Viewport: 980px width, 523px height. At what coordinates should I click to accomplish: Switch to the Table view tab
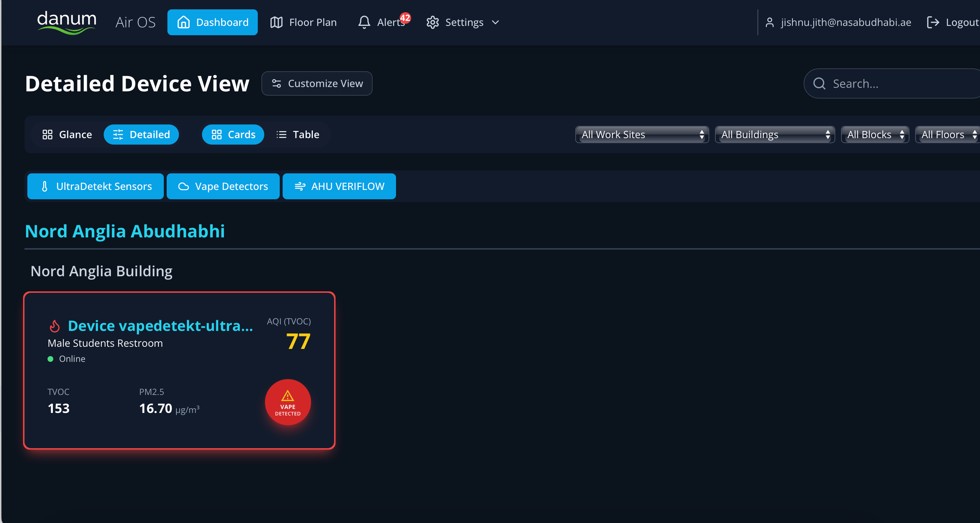pyautogui.click(x=298, y=134)
